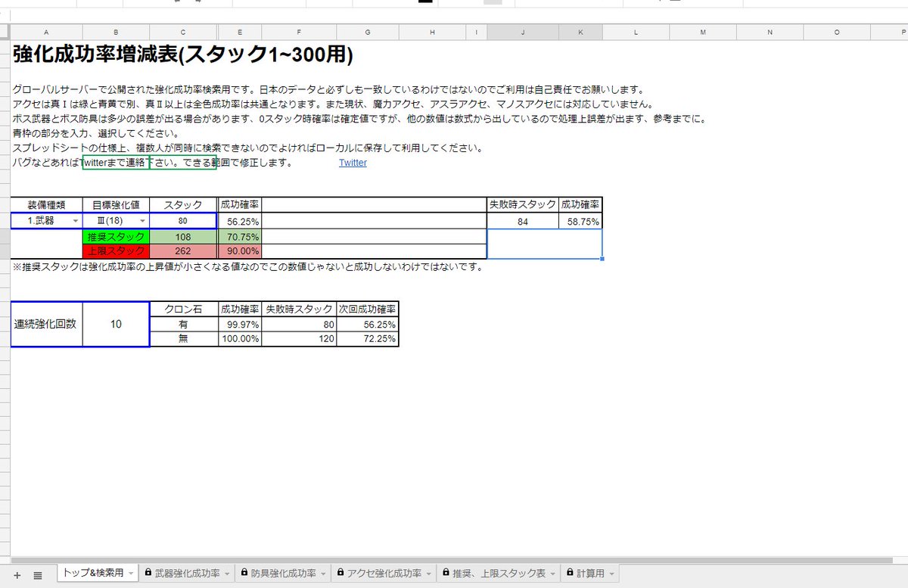Image resolution: width=908 pixels, height=588 pixels.
Task: Select the 失敗時スタック value 120
Action: [x=300, y=339]
